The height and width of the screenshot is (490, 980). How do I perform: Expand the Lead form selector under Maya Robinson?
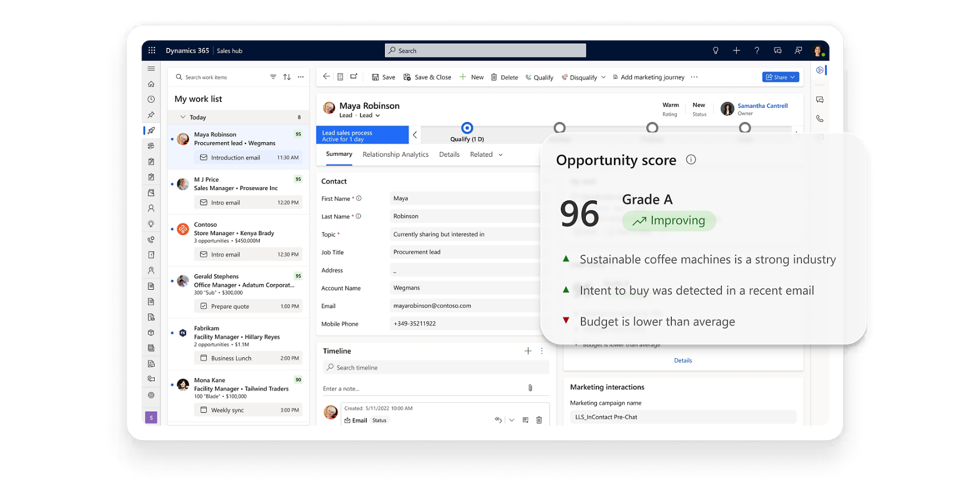click(x=378, y=115)
